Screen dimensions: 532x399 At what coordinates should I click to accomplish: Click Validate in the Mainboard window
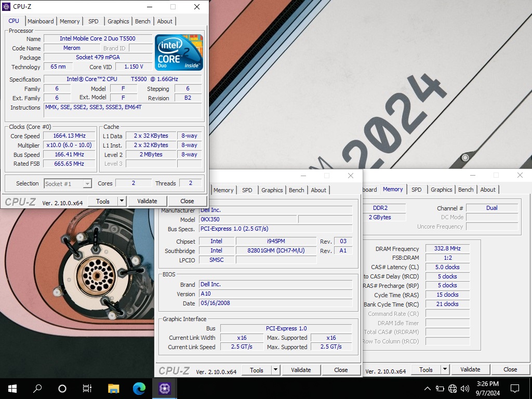pos(301,370)
